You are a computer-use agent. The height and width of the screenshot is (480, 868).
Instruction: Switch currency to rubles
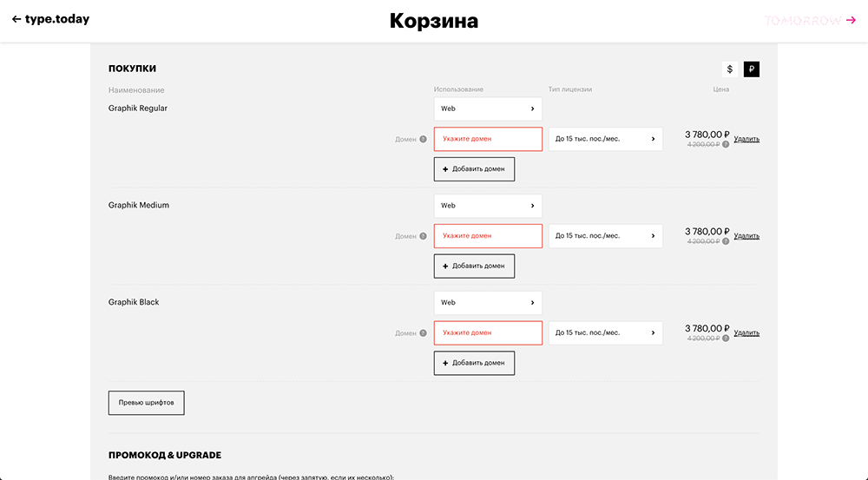[x=752, y=69]
